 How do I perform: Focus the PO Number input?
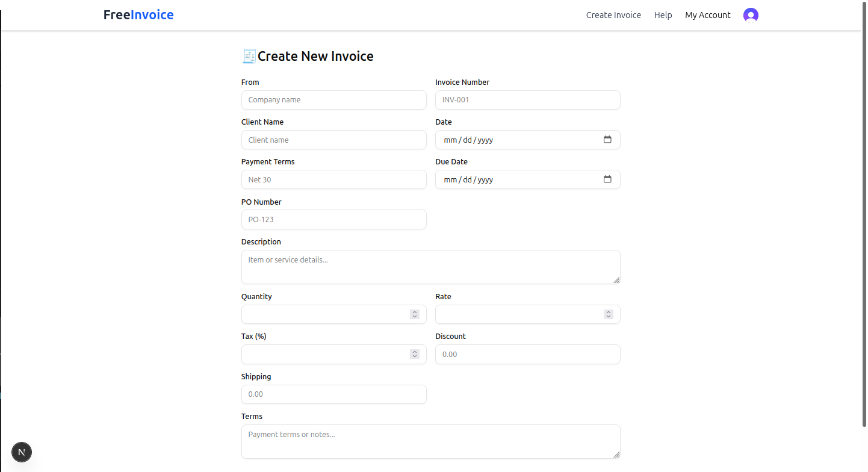click(333, 219)
